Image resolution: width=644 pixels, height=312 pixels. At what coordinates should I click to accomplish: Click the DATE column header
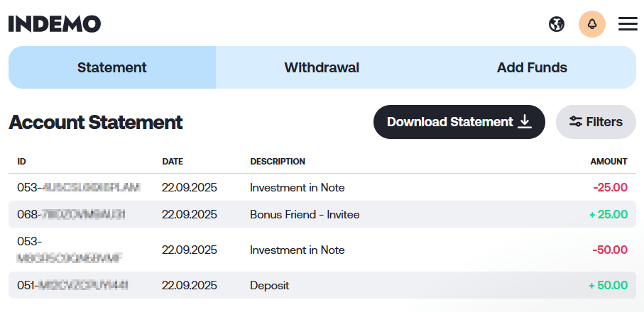point(173,162)
